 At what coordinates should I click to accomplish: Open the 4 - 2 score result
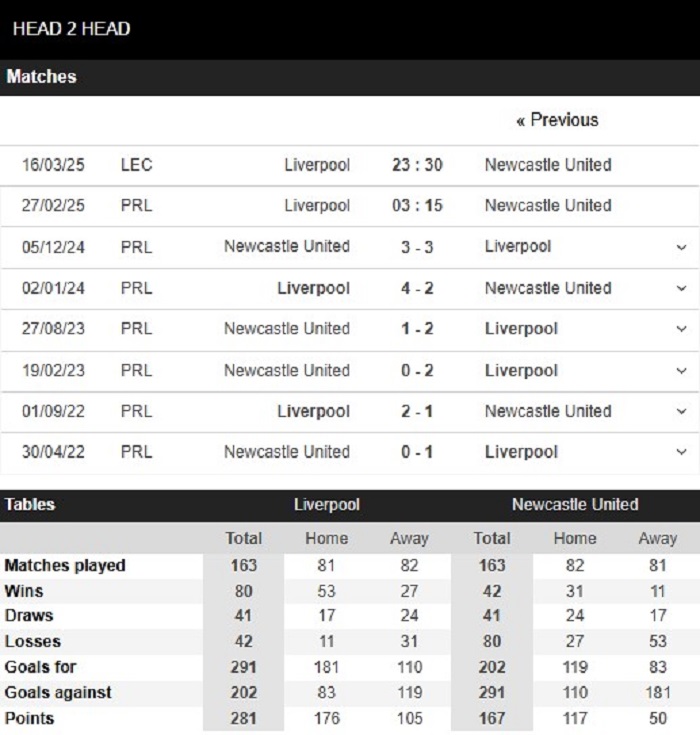coord(417,288)
